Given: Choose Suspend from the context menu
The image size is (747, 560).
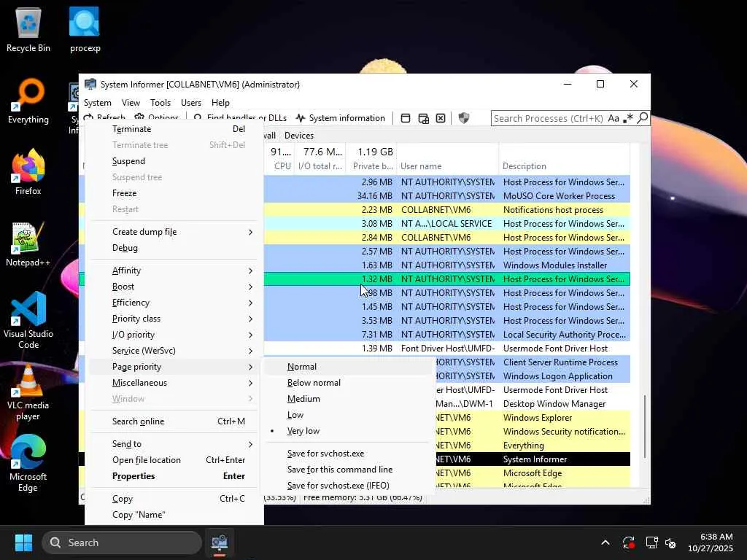Looking at the screenshot, I should pyautogui.click(x=174, y=161).
